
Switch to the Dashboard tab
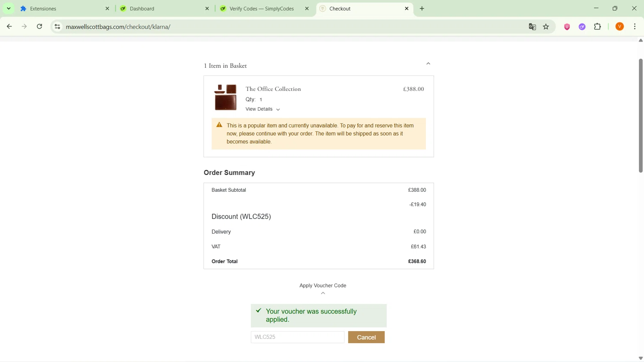coord(164,9)
